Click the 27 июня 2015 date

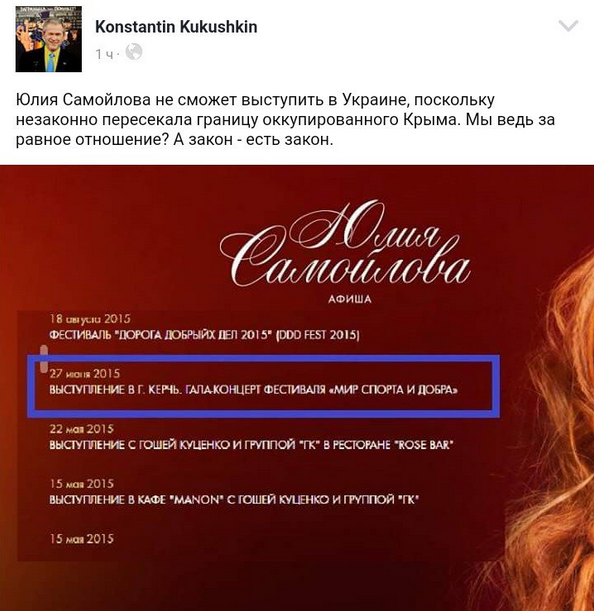point(85,374)
